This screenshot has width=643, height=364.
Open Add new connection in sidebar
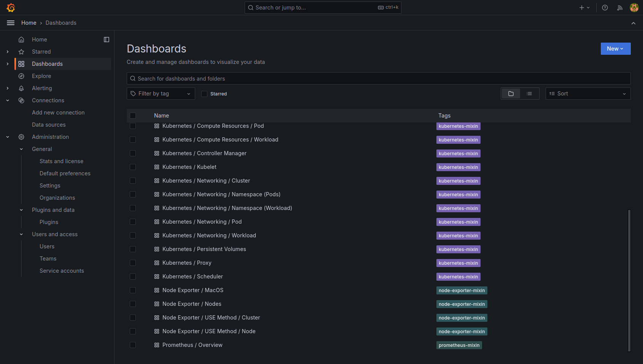click(58, 113)
